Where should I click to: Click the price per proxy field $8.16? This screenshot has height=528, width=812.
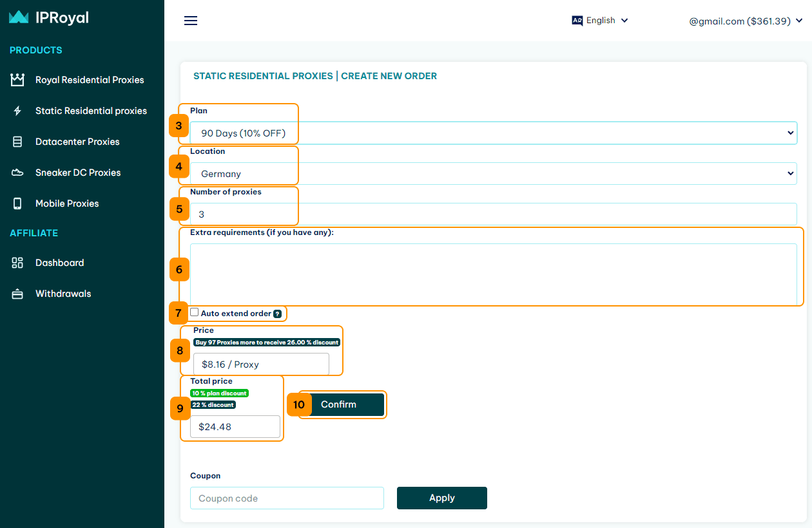pos(261,364)
